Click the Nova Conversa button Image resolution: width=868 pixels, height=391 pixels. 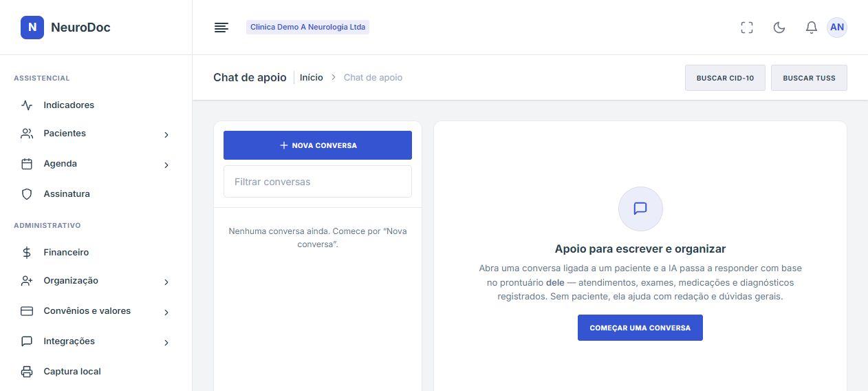point(318,145)
